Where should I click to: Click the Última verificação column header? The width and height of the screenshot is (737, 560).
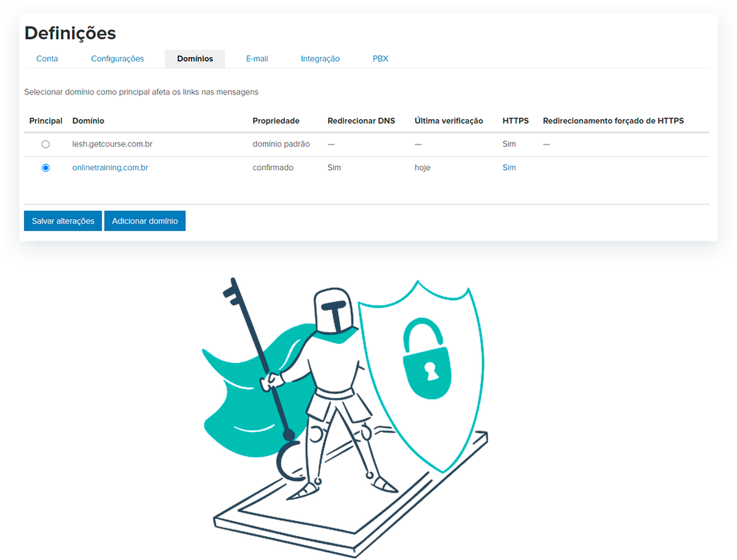[449, 121]
